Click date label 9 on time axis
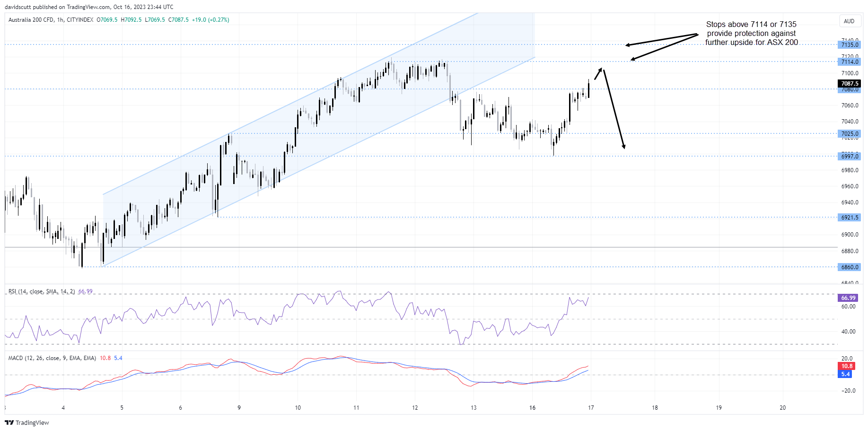The height and width of the screenshot is (431, 868). (239, 407)
